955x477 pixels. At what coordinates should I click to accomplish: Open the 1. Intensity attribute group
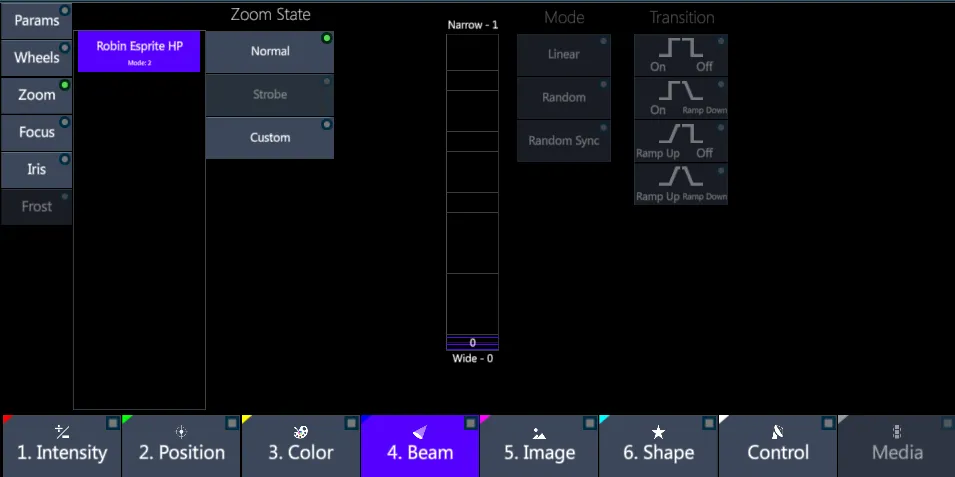point(62,446)
